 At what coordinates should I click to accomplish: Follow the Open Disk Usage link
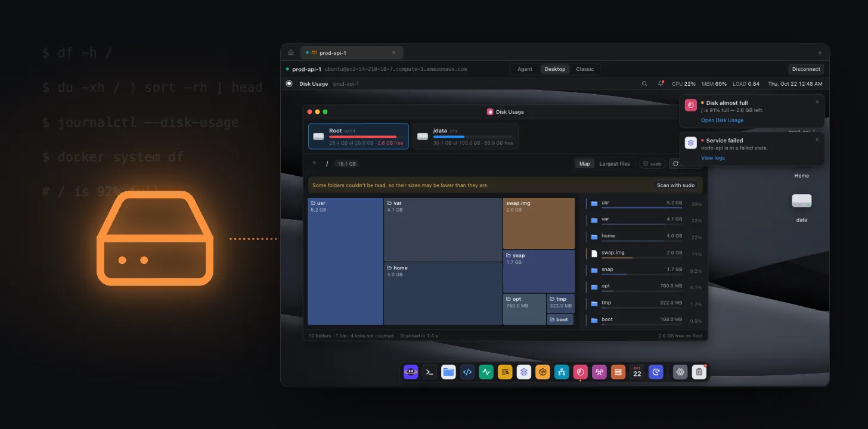pyautogui.click(x=722, y=120)
